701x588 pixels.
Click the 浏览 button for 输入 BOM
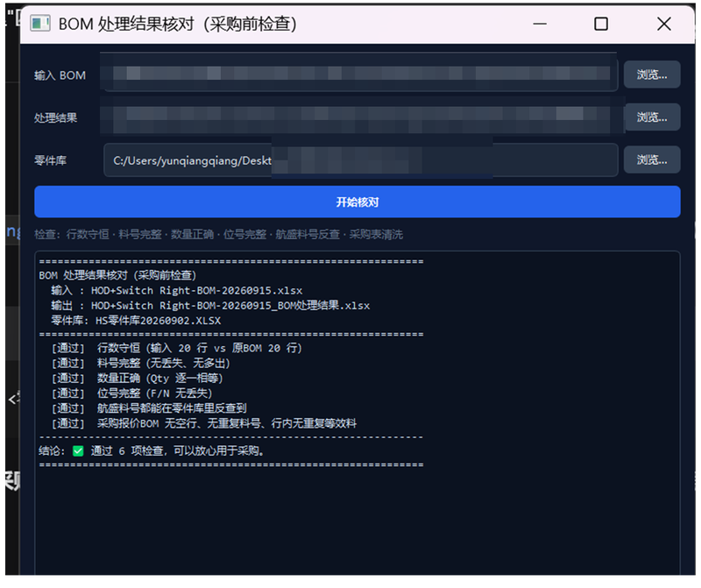coord(651,74)
